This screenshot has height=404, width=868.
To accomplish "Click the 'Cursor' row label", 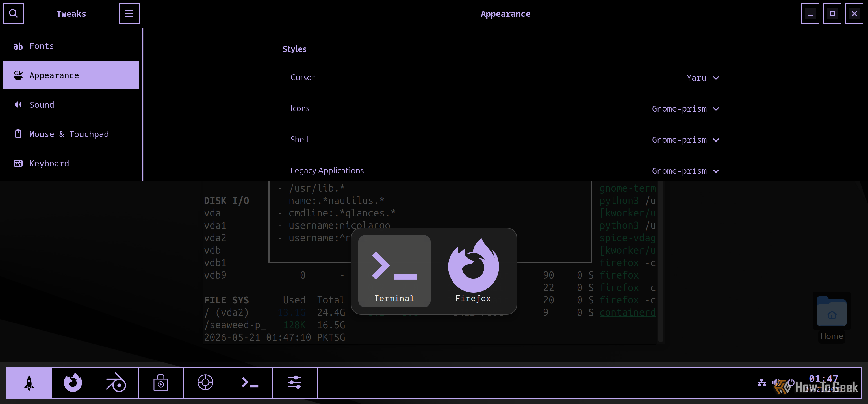I will point(302,77).
